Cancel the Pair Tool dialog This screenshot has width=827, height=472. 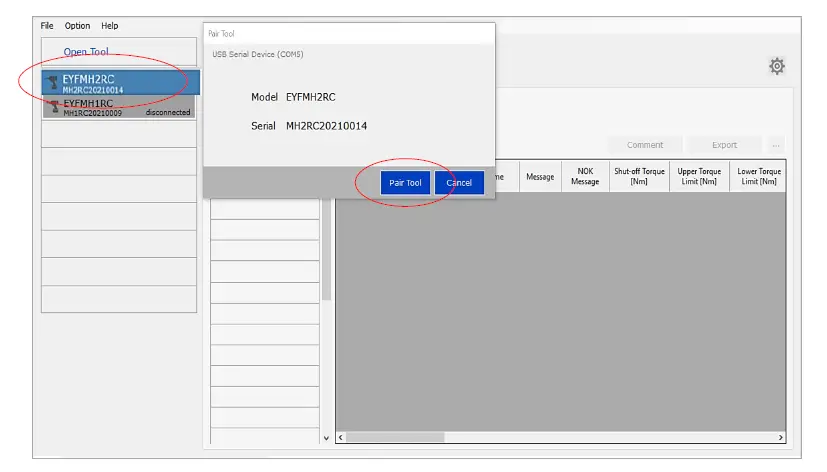tap(459, 183)
